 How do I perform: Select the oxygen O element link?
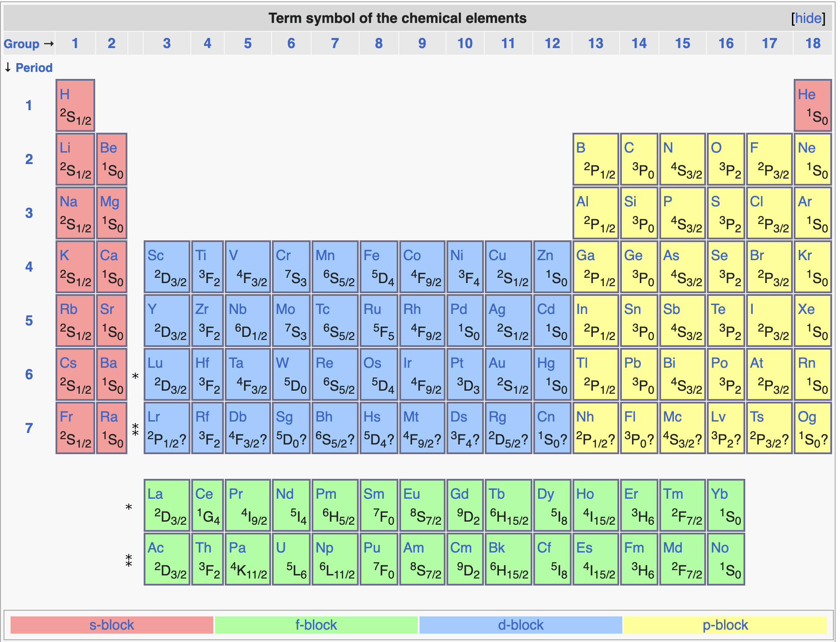(x=716, y=148)
